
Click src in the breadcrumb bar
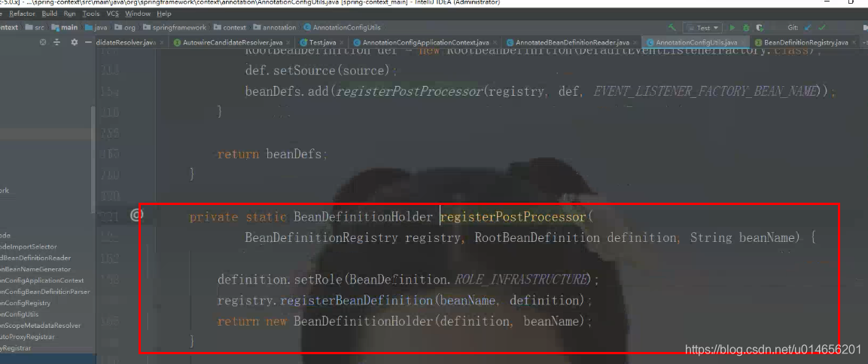tap(35, 28)
